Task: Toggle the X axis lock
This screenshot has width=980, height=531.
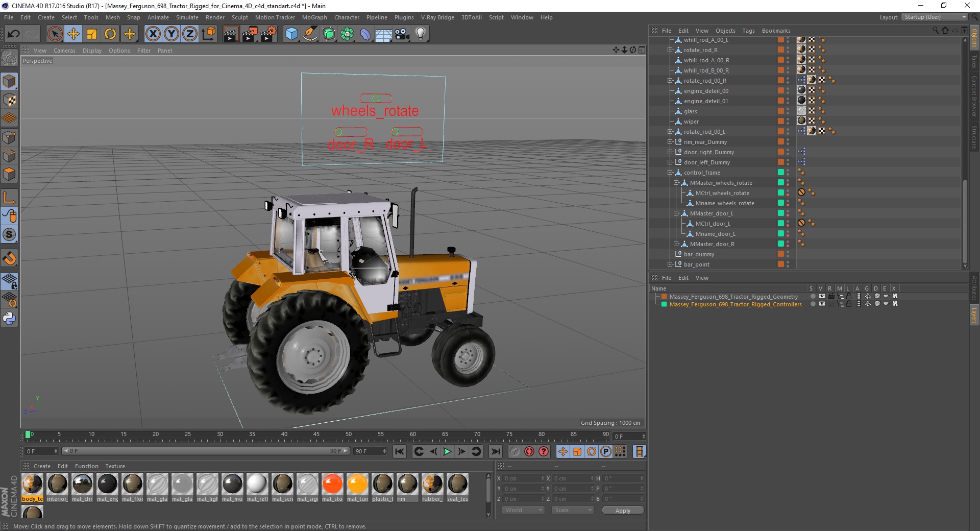Action: pos(153,34)
